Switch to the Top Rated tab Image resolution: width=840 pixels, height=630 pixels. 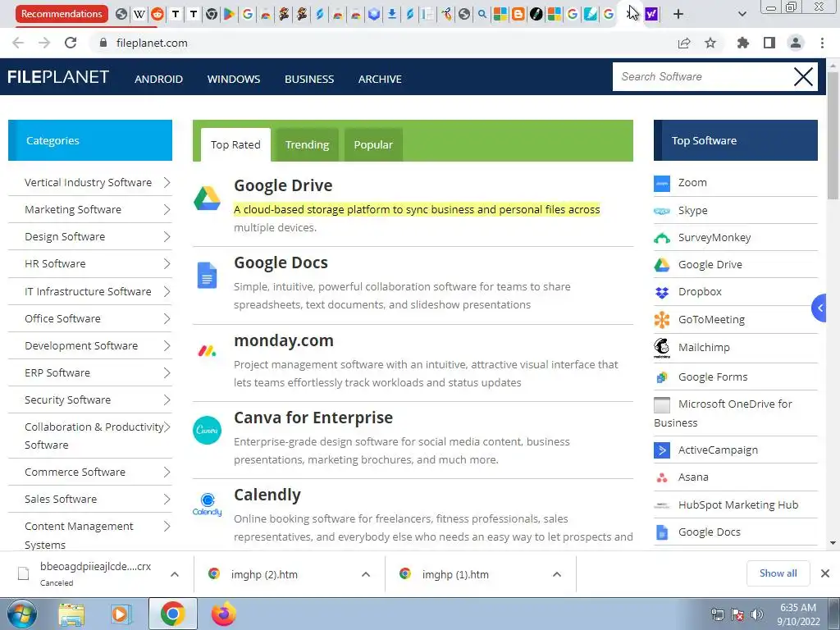coord(235,144)
